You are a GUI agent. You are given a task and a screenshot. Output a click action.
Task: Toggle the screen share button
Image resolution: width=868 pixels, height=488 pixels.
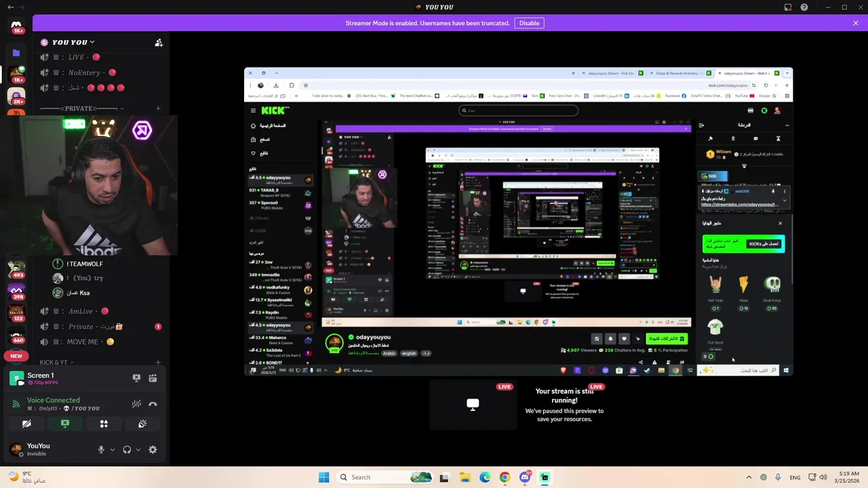tap(65, 424)
